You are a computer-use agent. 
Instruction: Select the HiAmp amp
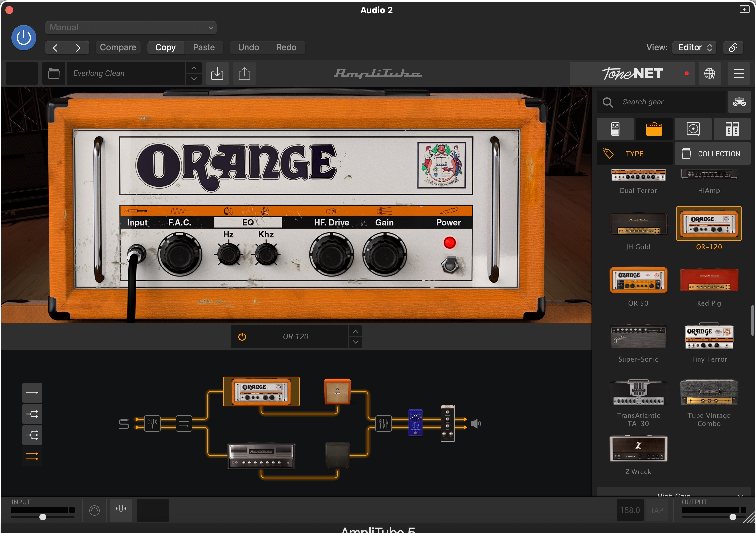pos(709,181)
